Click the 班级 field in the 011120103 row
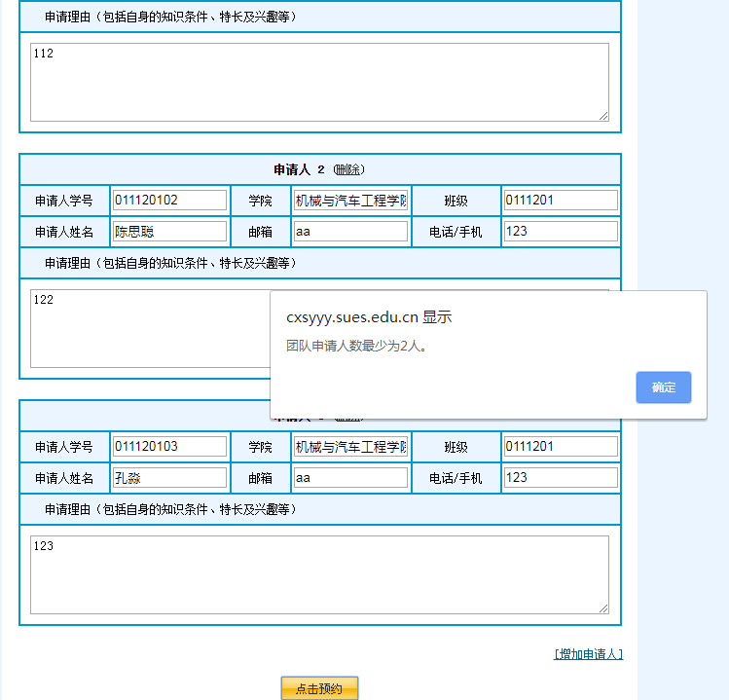This screenshot has width=729, height=700. point(561,447)
